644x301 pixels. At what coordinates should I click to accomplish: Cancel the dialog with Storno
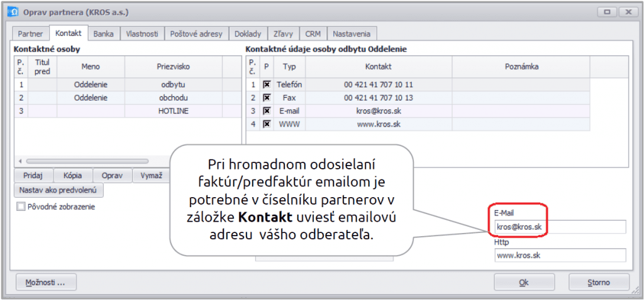click(599, 282)
